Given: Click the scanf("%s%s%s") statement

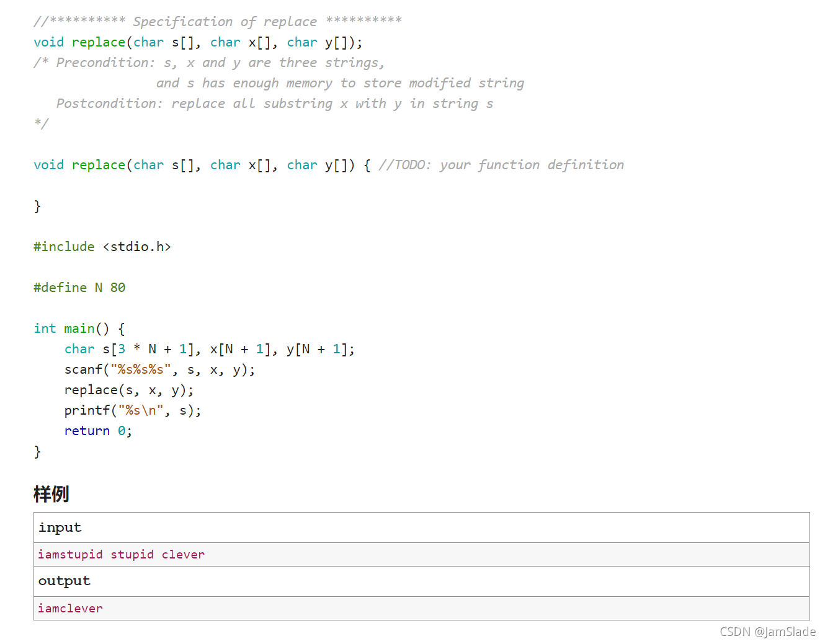Looking at the screenshot, I should 160,369.
